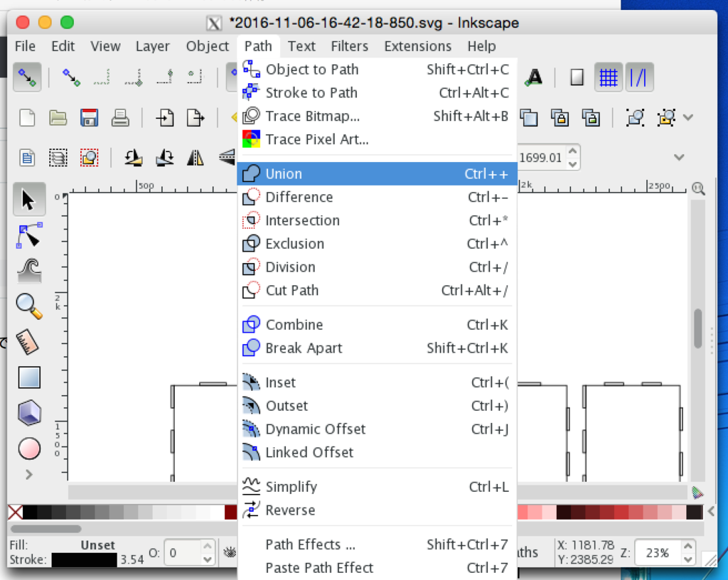This screenshot has width=728, height=580.
Task: Open the Object menu
Action: pos(208,46)
